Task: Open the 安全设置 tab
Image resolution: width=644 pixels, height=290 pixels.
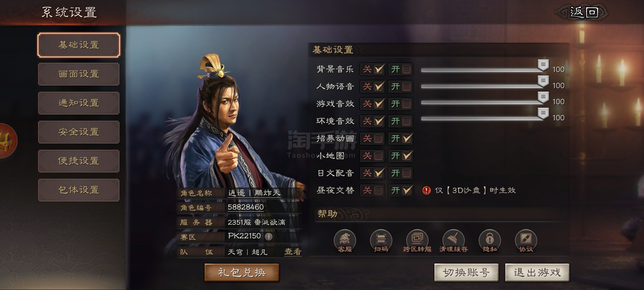Action: (x=79, y=132)
